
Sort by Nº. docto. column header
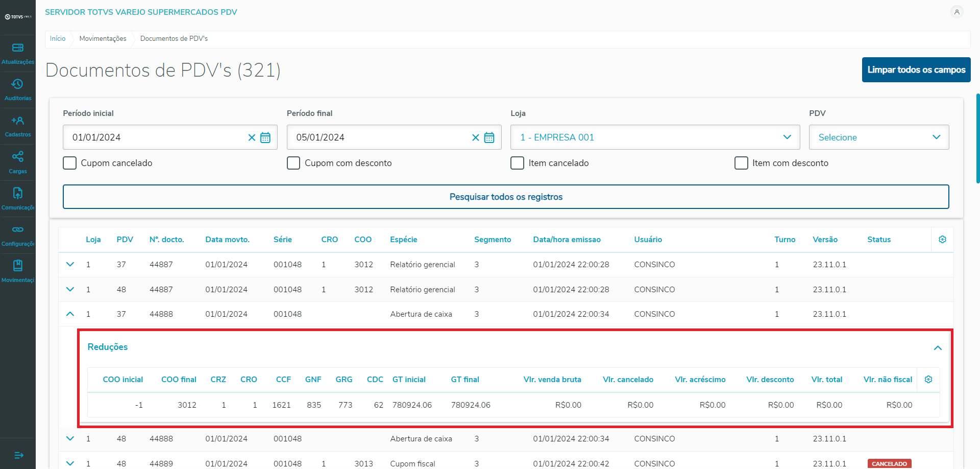tap(166, 240)
